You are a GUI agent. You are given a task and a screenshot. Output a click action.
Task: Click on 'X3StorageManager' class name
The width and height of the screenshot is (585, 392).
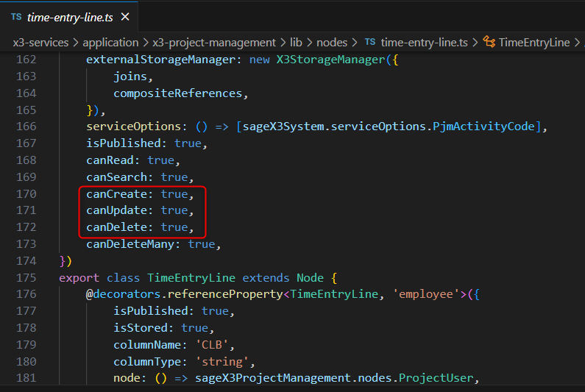click(330, 60)
